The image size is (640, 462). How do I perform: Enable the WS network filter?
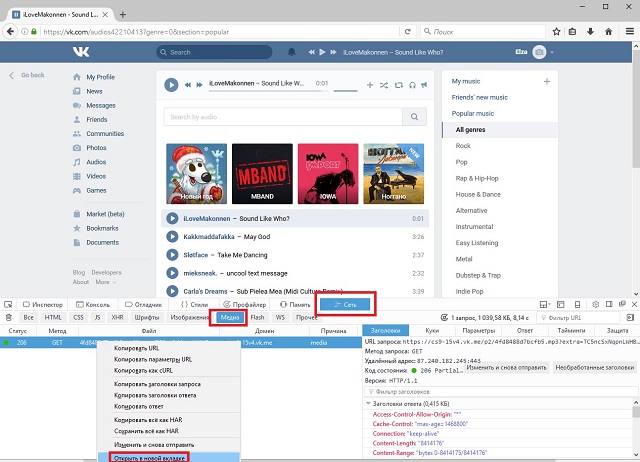(x=280, y=317)
